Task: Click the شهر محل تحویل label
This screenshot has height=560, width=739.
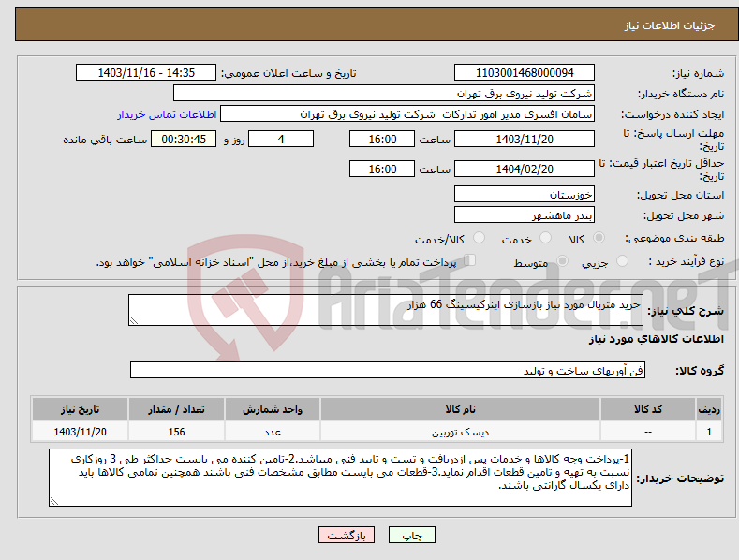Action: click(684, 216)
